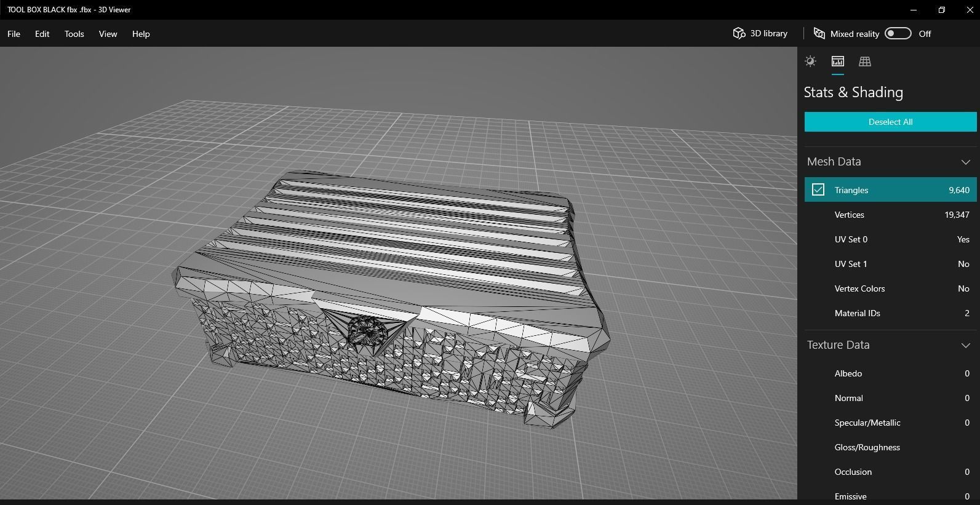Viewport: 980px width, 505px height.
Task: Select the Normal texture row
Action: pos(890,398)
